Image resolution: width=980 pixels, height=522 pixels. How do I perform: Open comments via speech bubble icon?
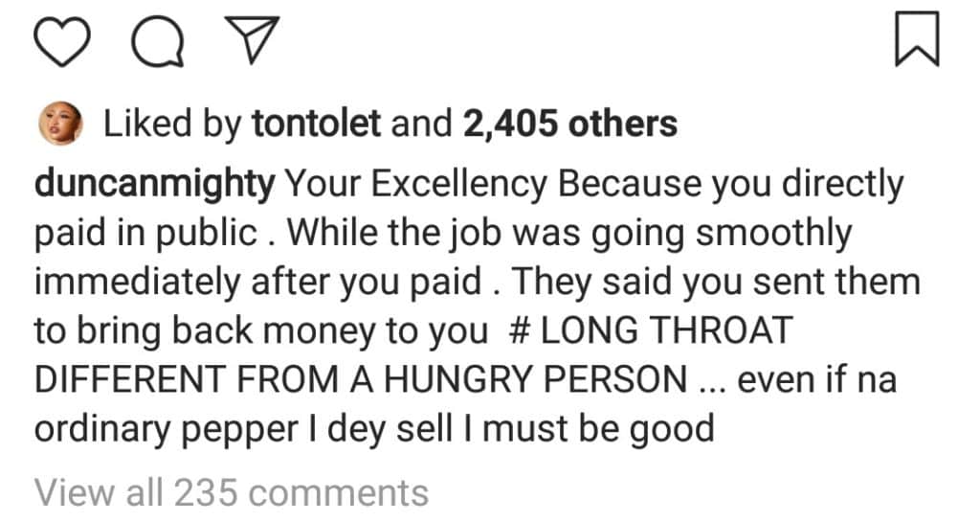click(157, 43)
